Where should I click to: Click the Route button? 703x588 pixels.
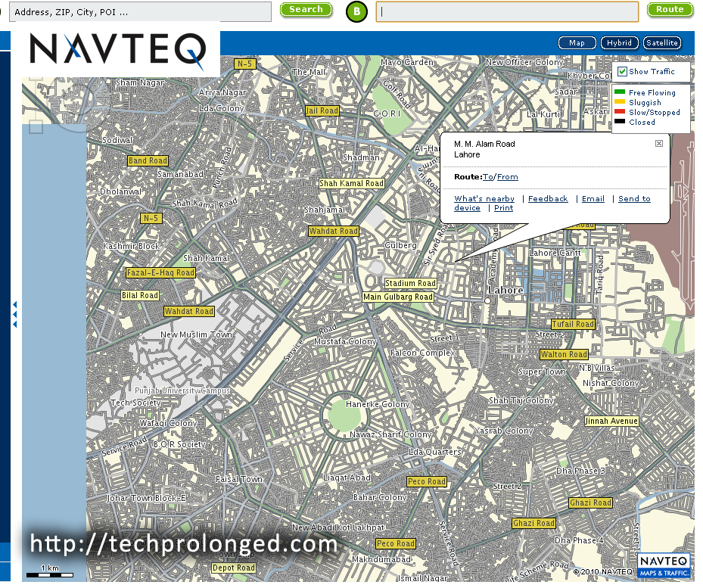tap(669, 11)
